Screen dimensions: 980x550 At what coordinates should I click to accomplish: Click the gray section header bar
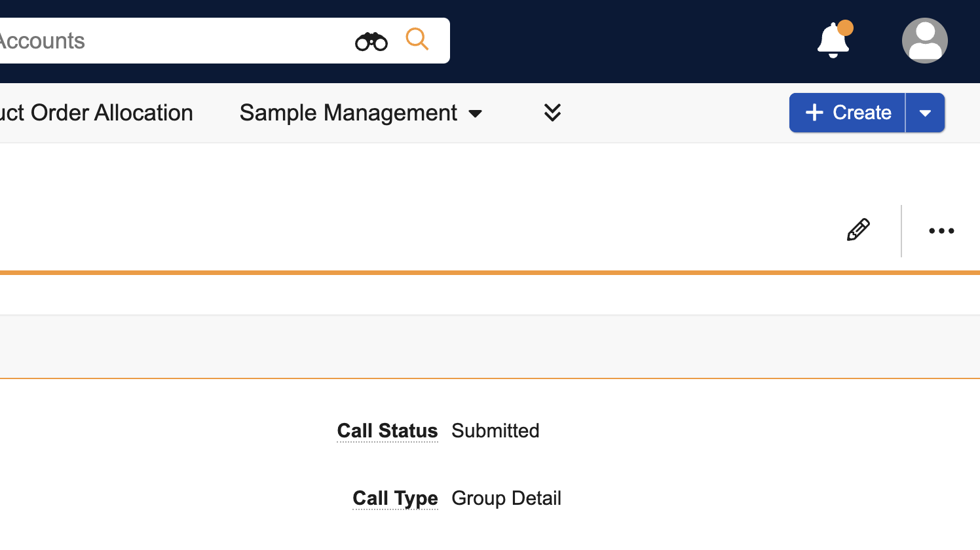click(490, 347)
